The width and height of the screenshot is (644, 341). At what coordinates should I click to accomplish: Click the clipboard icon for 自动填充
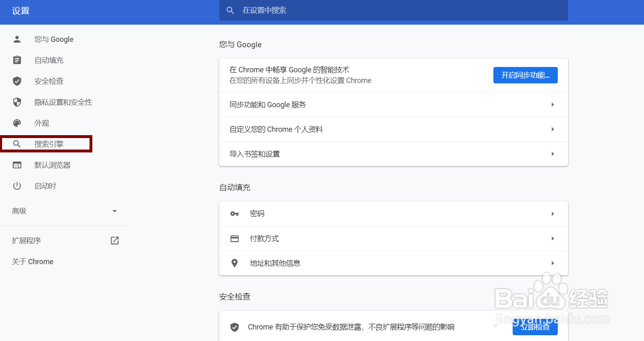pyautogui.click(x=17, y=60)
